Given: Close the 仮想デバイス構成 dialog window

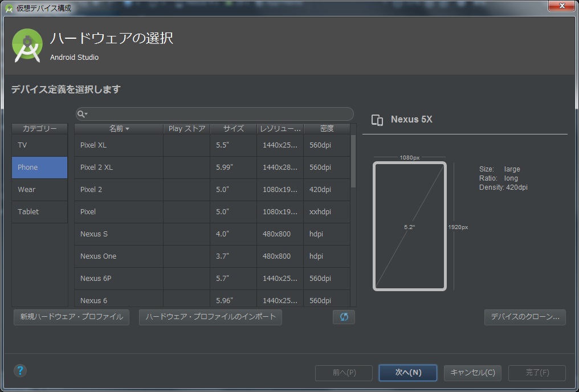Looking at the screenshot, I should pyautogui.click(x=562, y=6).
